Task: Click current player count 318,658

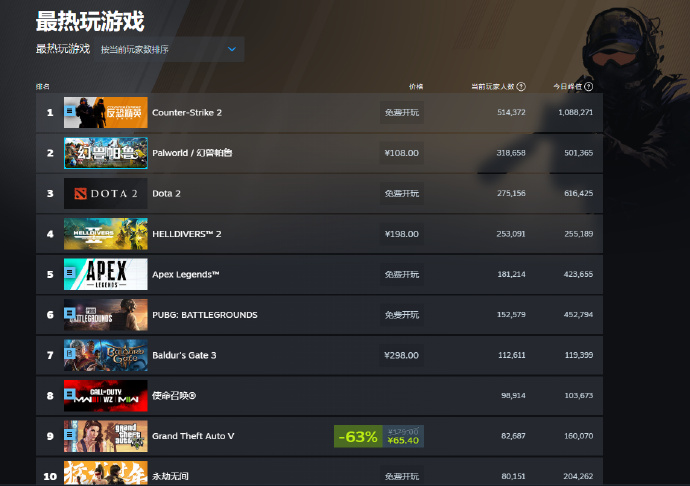Action: (x=511, y=153)
